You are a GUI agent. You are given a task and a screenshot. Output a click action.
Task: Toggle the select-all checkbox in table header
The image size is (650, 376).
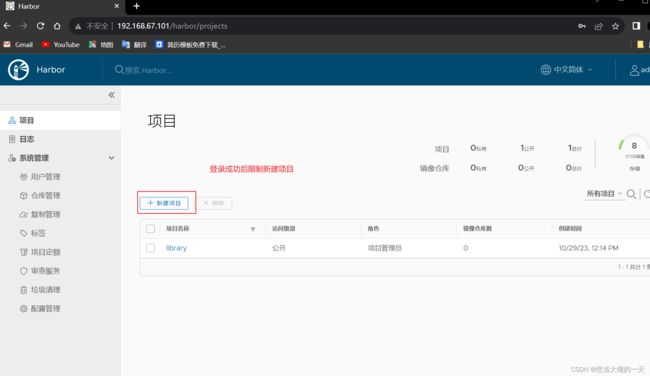150,228
